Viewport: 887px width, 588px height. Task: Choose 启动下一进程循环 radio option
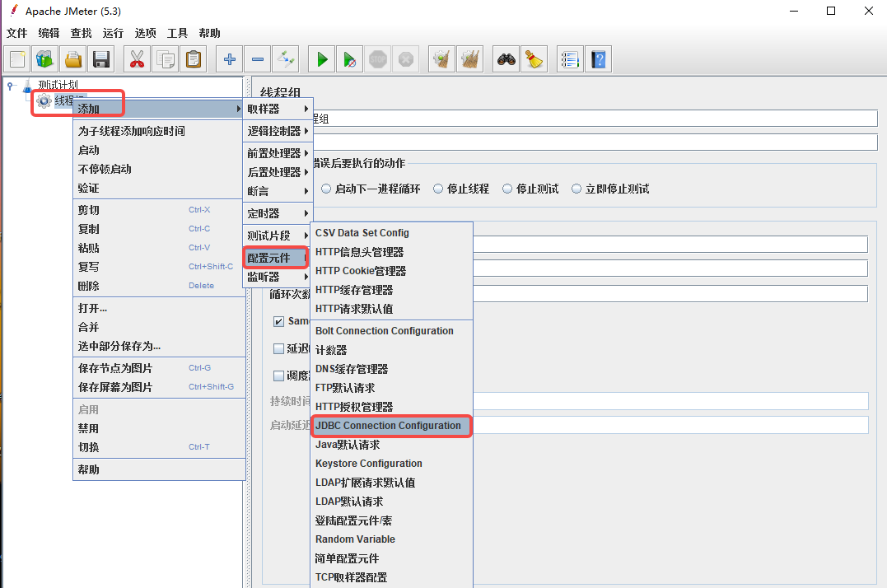click(326, 189)
